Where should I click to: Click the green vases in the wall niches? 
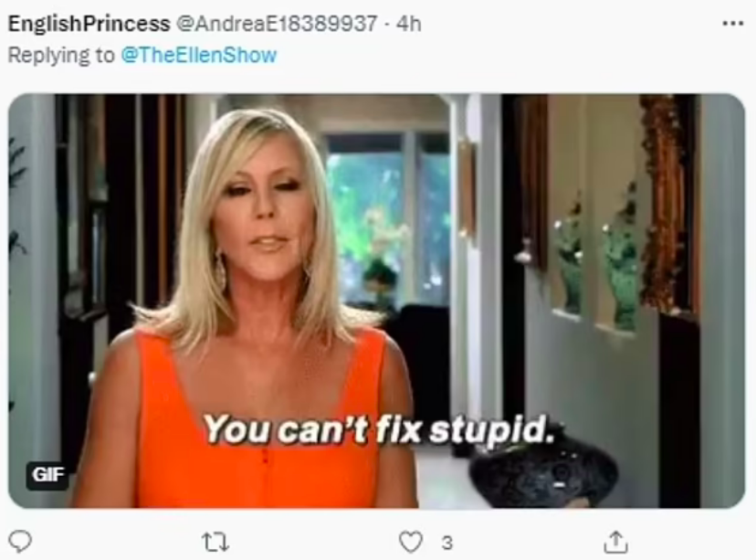[x=598, y=261]
